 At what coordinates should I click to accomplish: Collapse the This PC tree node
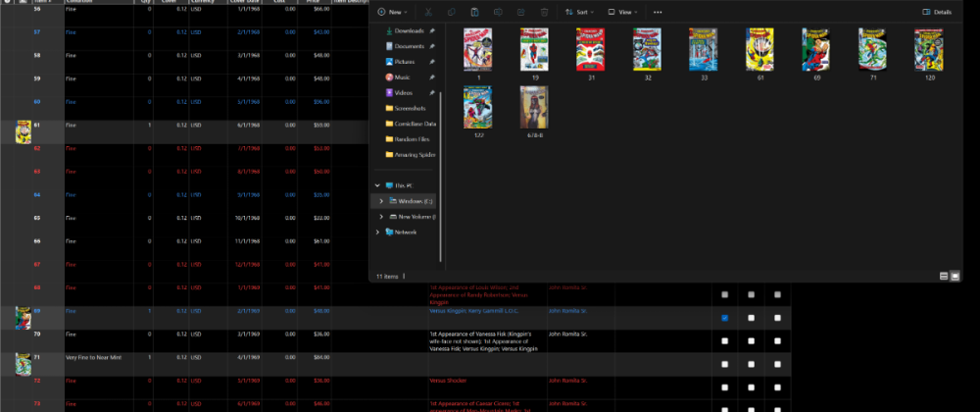tap(377, 184)
